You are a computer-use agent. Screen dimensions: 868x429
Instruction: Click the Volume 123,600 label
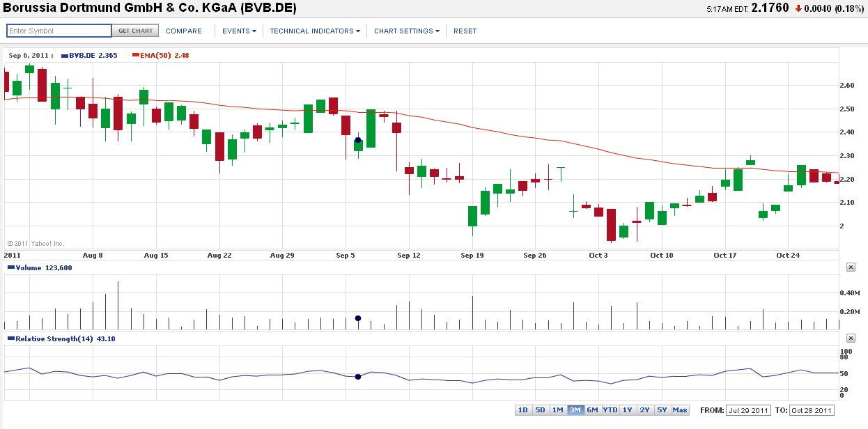click(x=40, y=267)
